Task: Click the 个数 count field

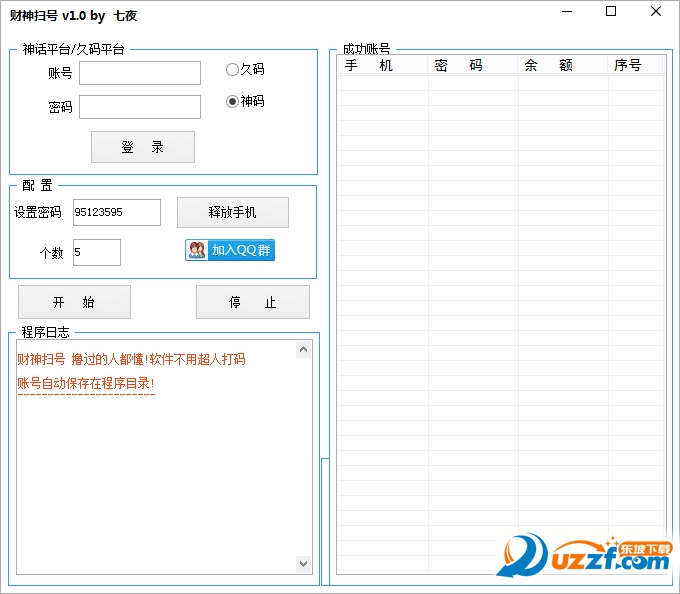Action: pos(97,252)
